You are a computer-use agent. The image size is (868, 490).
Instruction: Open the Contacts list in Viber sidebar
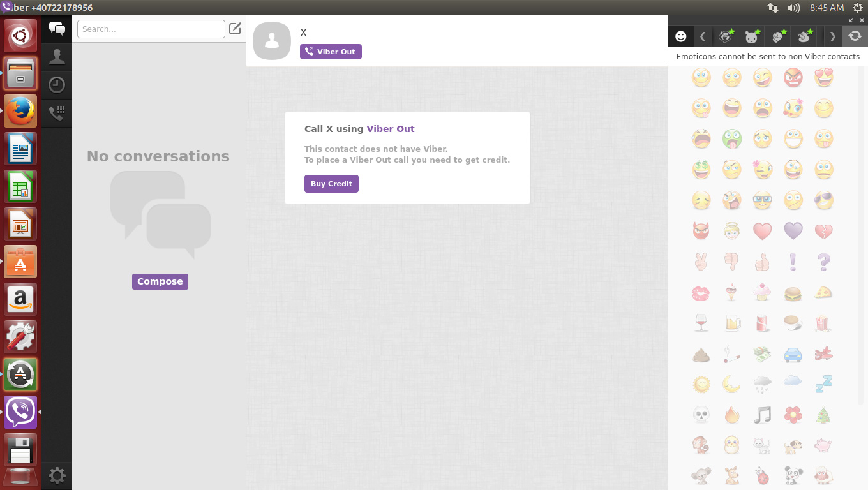click(57, 57)
